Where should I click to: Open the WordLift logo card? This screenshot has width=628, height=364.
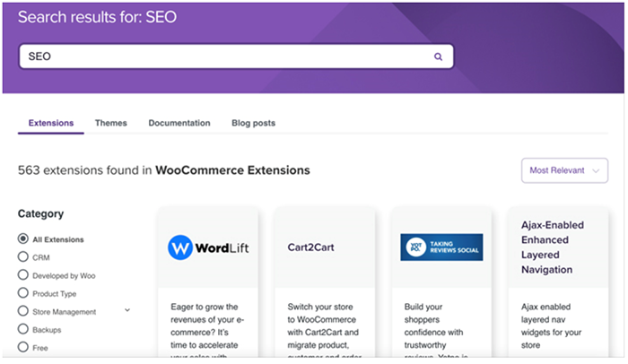[208, 247]
